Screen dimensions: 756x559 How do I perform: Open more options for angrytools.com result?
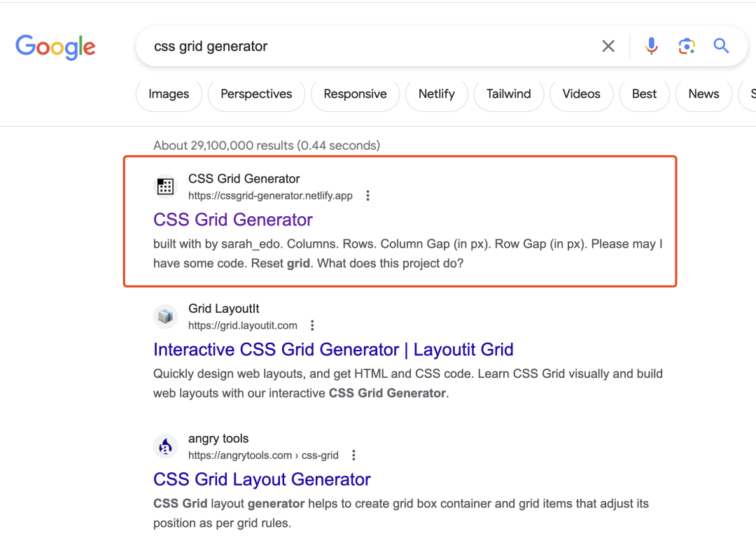353,455
